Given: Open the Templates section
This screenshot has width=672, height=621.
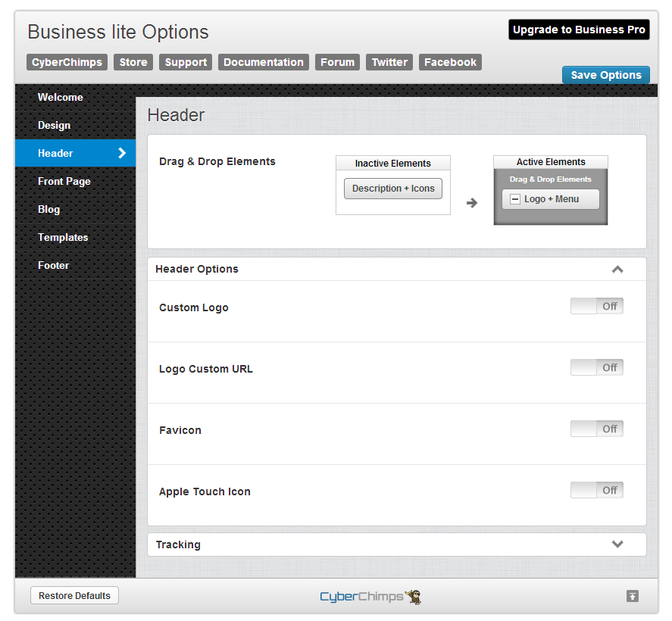Looking at the screenshot, I should coord(76,237).
